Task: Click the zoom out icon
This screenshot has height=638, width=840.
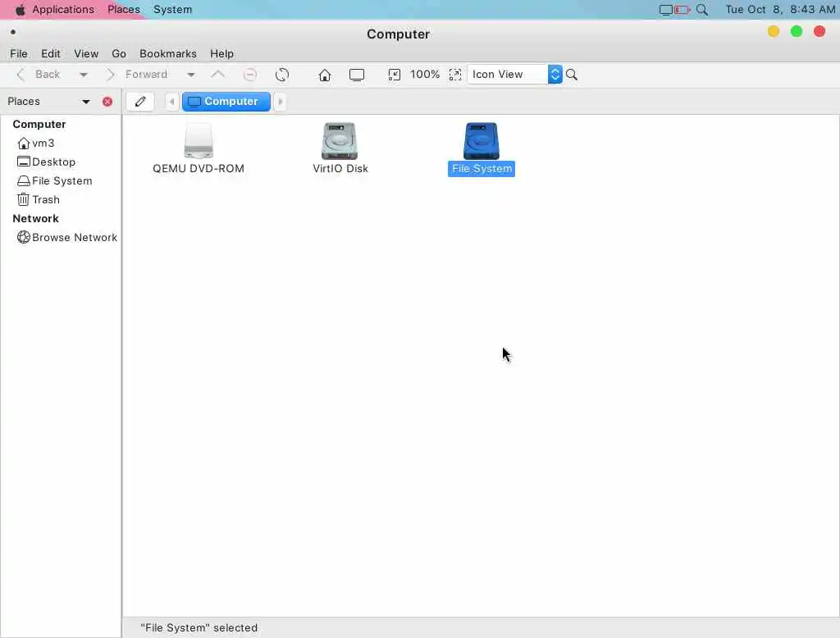Action: [x=395, y=75]
